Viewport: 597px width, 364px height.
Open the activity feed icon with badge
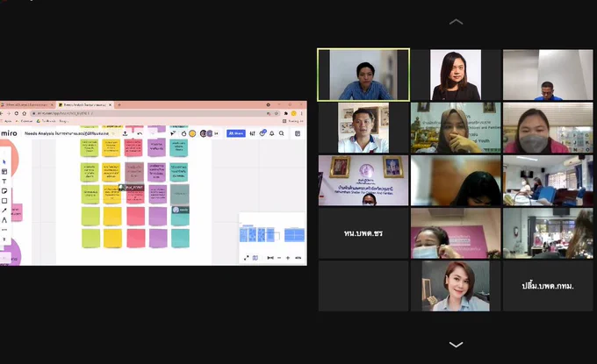pos(263,133)
